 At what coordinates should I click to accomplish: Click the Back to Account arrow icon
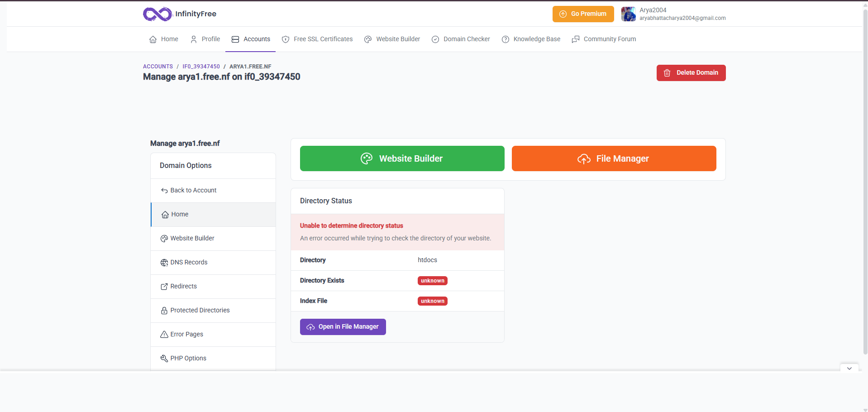(x=164, y=191)
